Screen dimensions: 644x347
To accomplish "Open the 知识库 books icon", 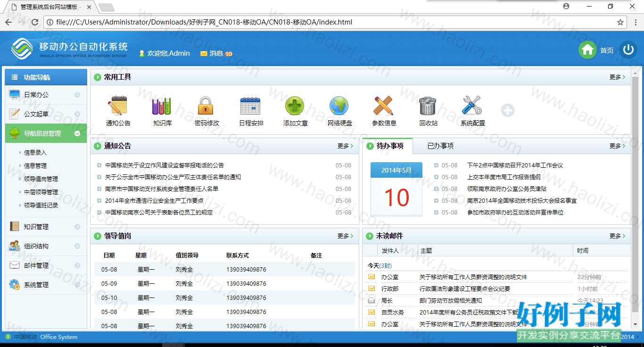I will point(162,106).
